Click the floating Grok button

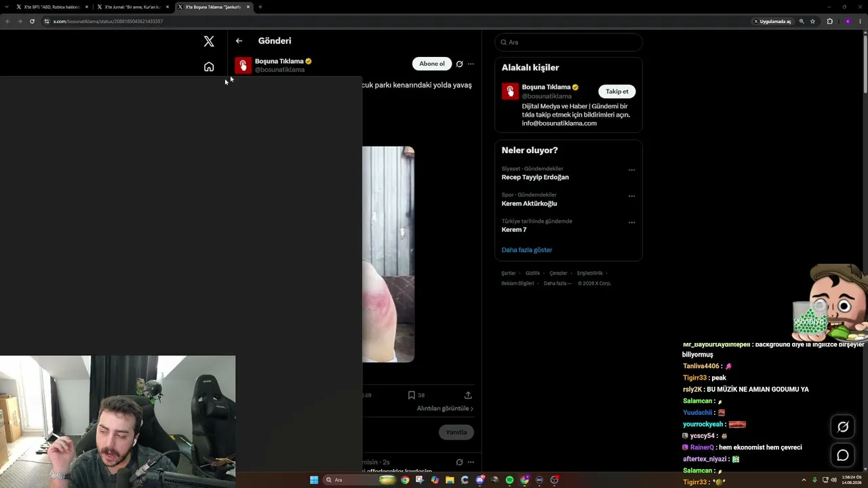click(x=843, y=427)
